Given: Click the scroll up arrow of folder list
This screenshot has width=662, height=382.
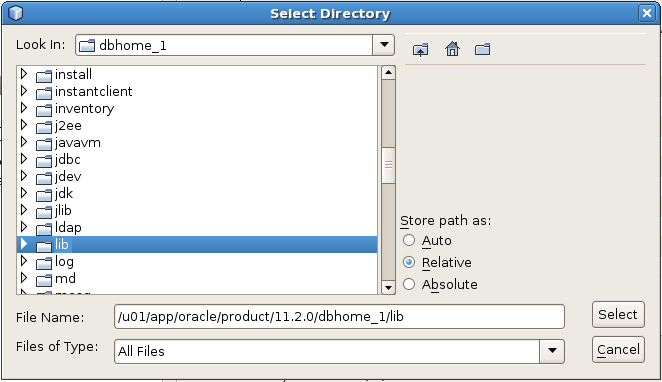Looking at the screenshot, I should (388, 73).
